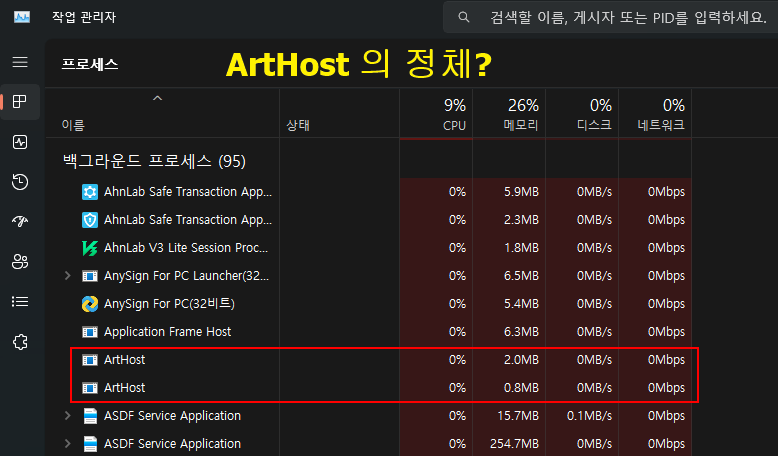This screenshot has width=778, height=456.
Task: Click the 2.0MB ArtHost process icon
Action: point(90,360)
